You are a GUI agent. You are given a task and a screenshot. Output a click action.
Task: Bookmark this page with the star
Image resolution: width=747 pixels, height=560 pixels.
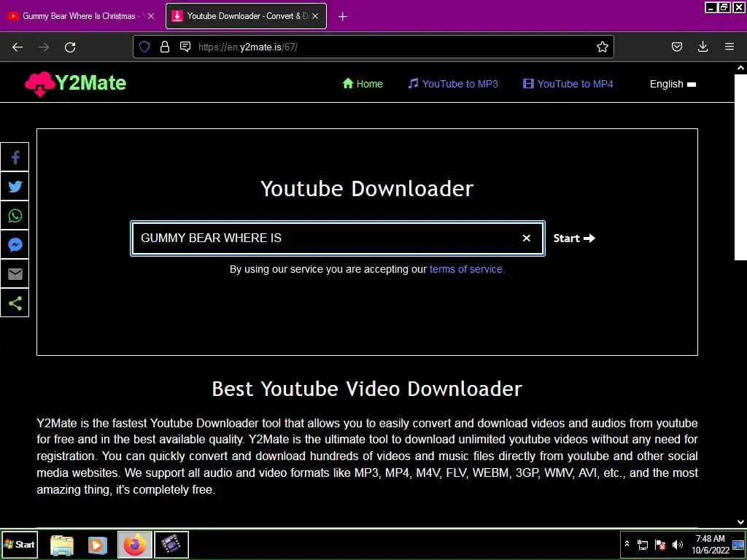602,47
